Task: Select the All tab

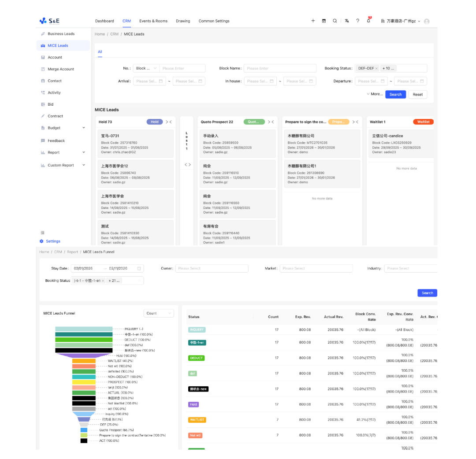Action: [x=100, y=52]
